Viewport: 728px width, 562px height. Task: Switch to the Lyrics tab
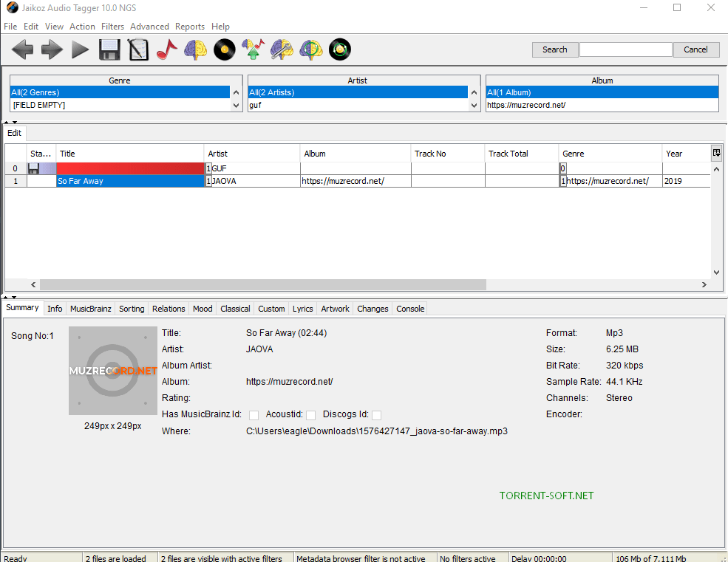[x=303, y=309]
